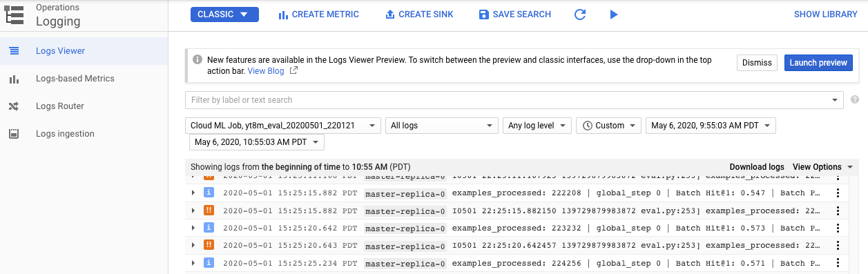Open the May 6, 9:55:03 AM start time dropdown
This screenshot has height=274, width=868.
(711, 126)
